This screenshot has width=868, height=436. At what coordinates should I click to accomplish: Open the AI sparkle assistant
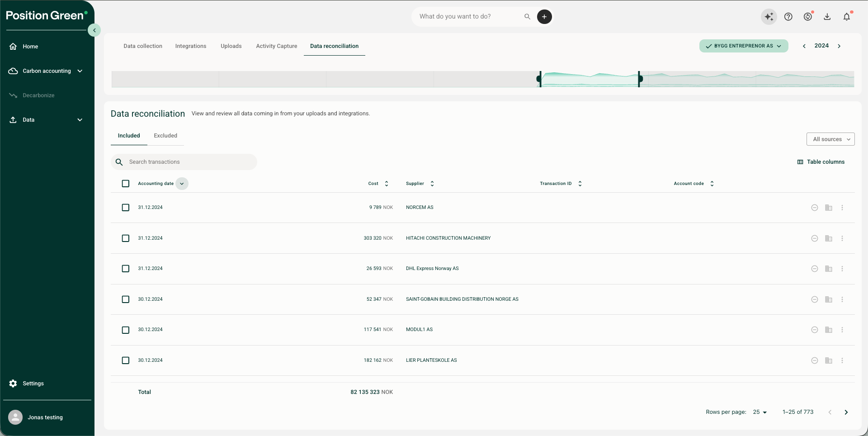(x=769, y=17)
